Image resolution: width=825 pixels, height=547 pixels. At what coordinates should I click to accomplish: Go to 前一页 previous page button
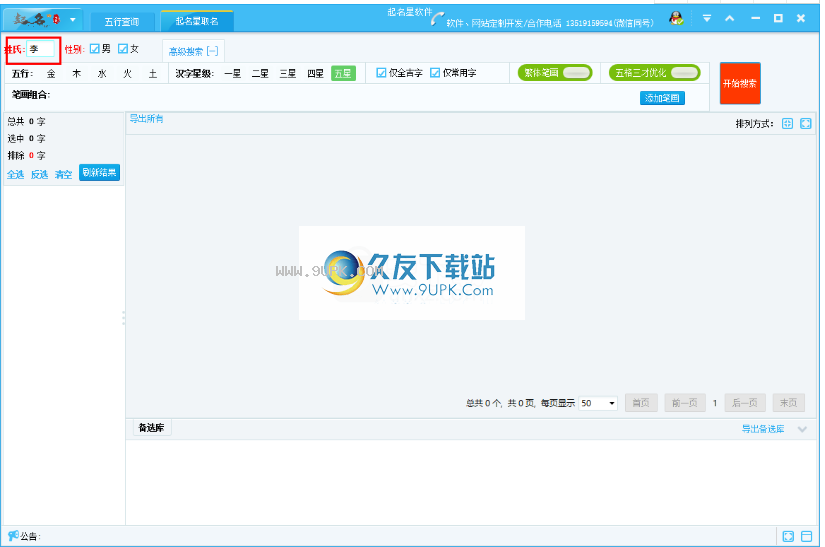685,403
